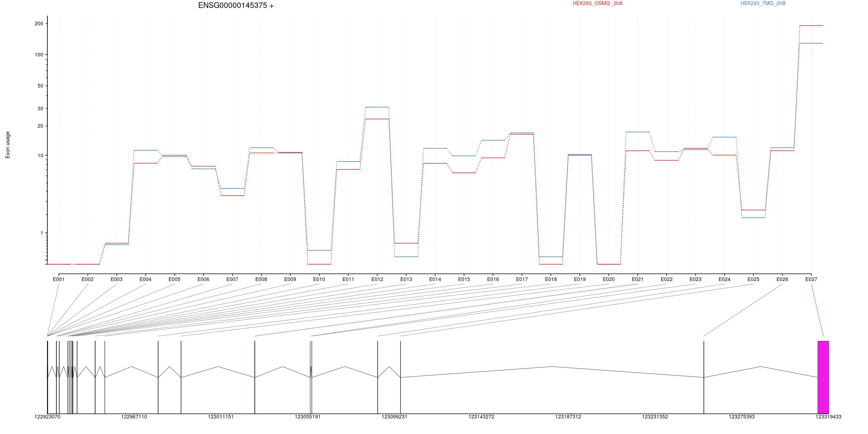
Task: Click exon label E017
Action: (522, 279)
